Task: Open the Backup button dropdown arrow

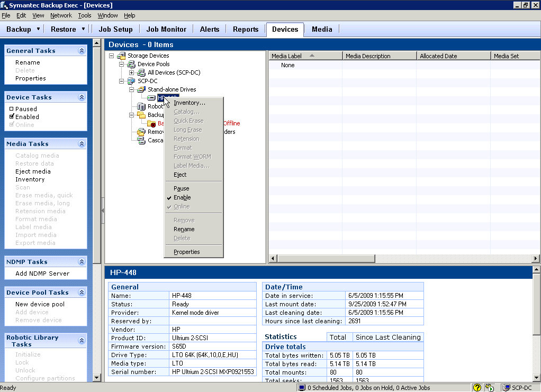Action: pos(39,29)
